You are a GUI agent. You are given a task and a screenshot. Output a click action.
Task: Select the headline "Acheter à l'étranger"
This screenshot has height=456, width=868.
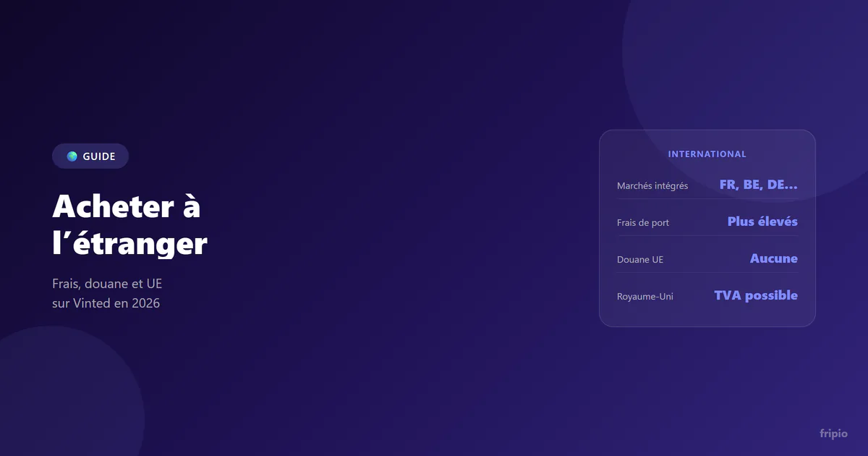(130, 225)
